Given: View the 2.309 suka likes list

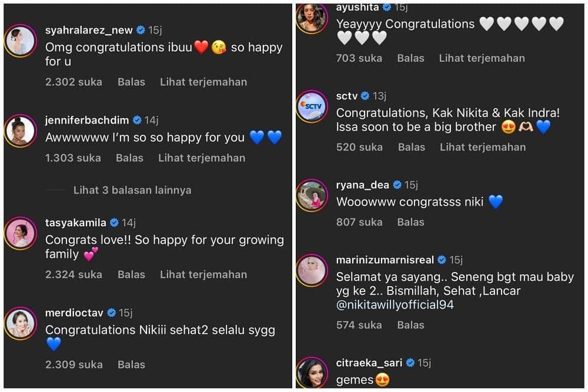Looking at the screenshot, I should pos(73,365).
